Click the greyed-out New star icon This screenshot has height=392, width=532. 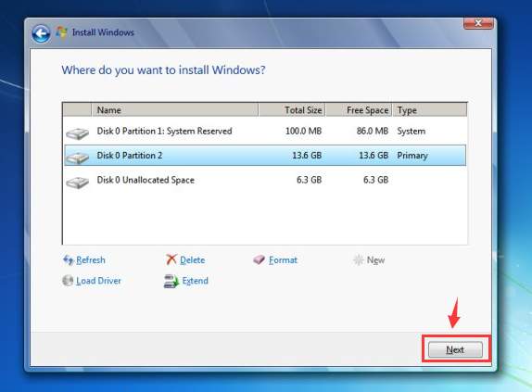coord(359,260)
